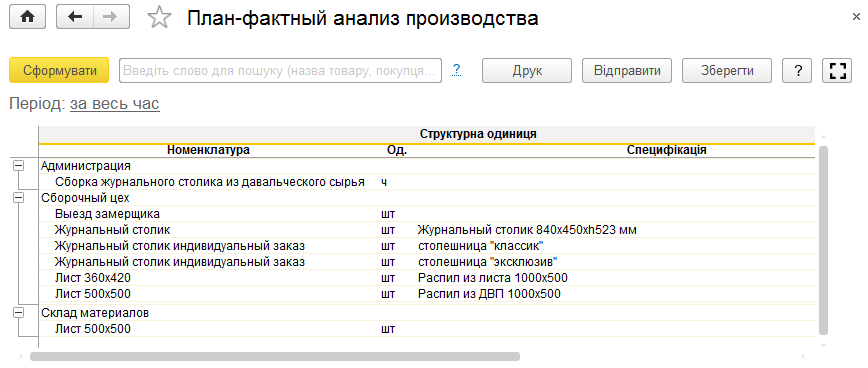
Task: Click the Од. column header
Action: coord(397,150)
